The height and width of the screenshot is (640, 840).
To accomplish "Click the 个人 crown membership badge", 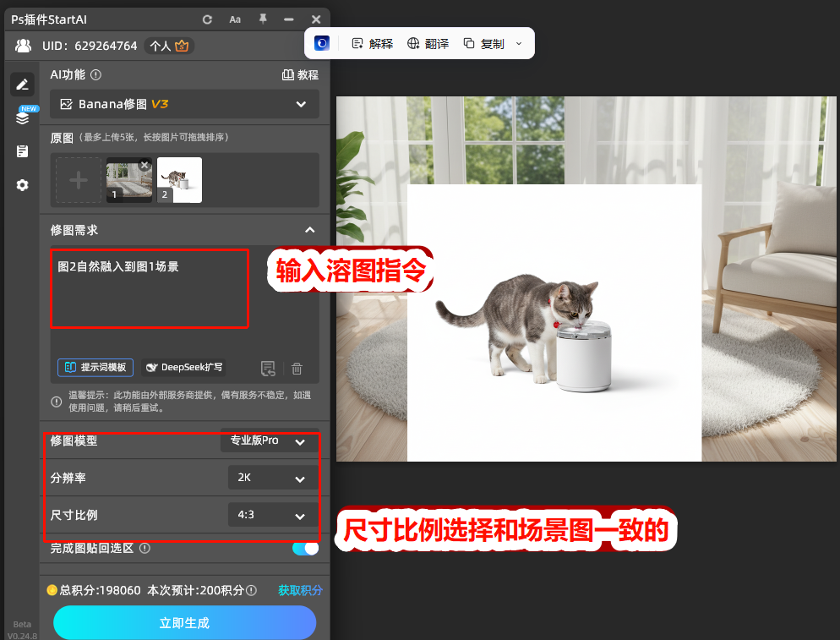I will (x=169, y=46).
